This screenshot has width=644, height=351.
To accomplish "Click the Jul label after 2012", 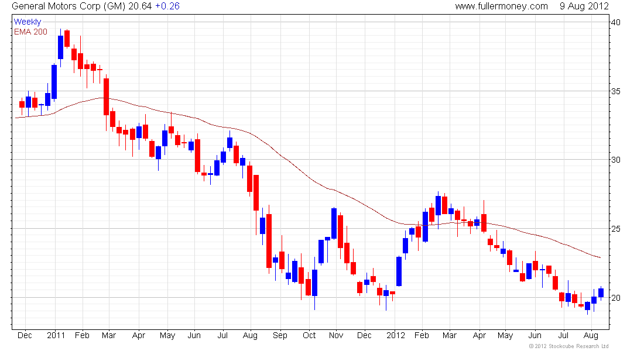I will (x=563, y=335).
